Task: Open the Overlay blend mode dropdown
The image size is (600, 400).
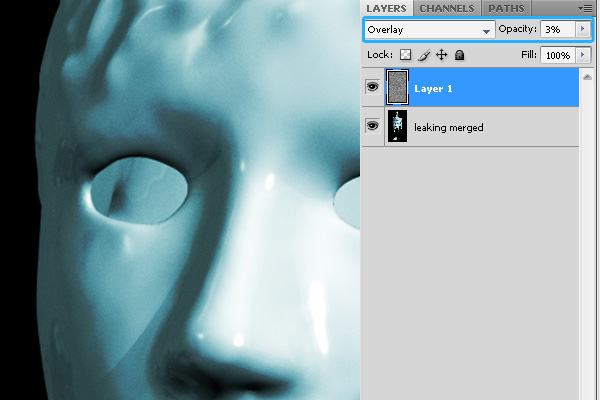Action: (429, 30)
